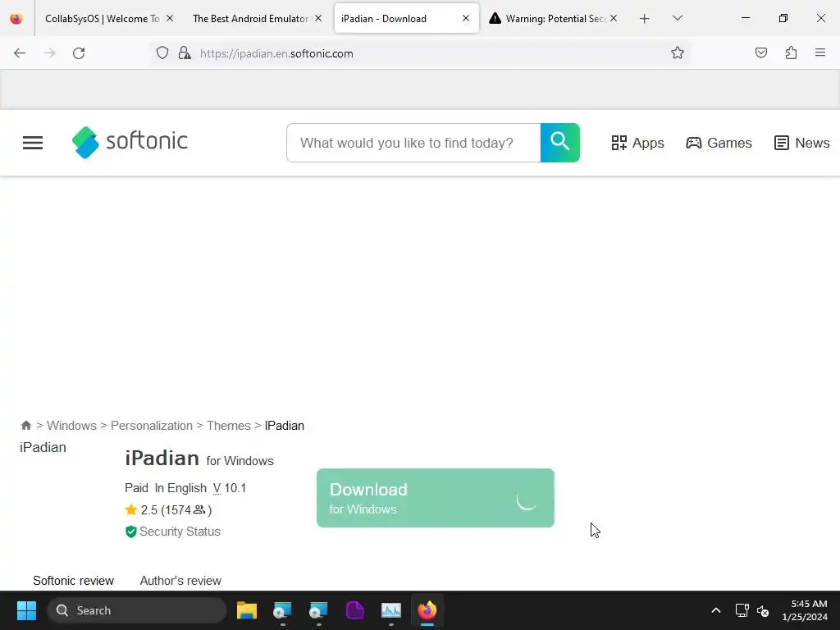This screenshot has height=630, width=840.
Task: Open the Softonic review tab
Action: (73, 581)
